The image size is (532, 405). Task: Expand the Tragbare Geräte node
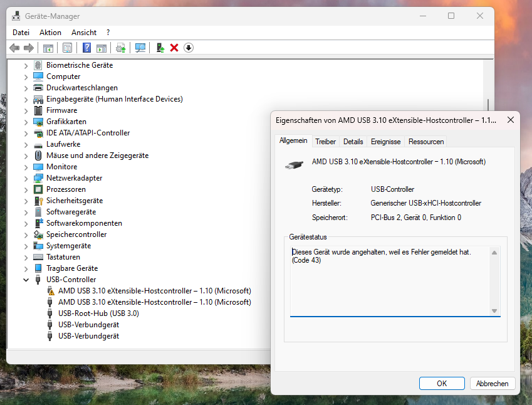tap(26, 269)
